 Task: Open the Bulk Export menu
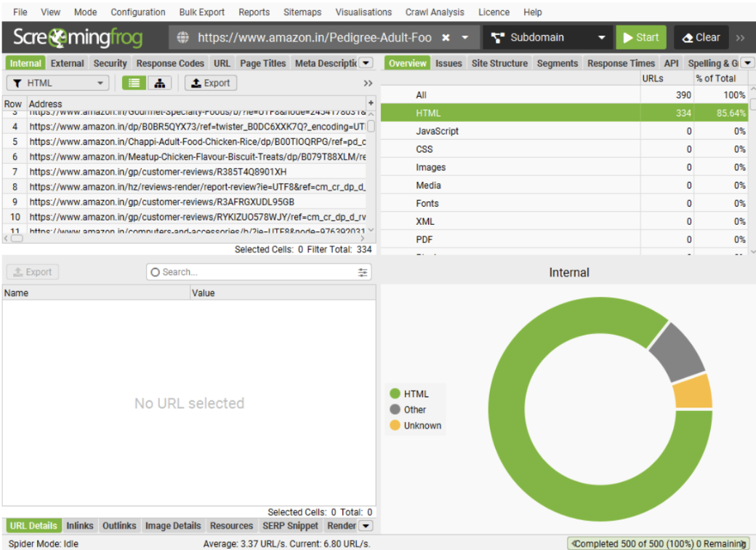(x=201, y=12)
